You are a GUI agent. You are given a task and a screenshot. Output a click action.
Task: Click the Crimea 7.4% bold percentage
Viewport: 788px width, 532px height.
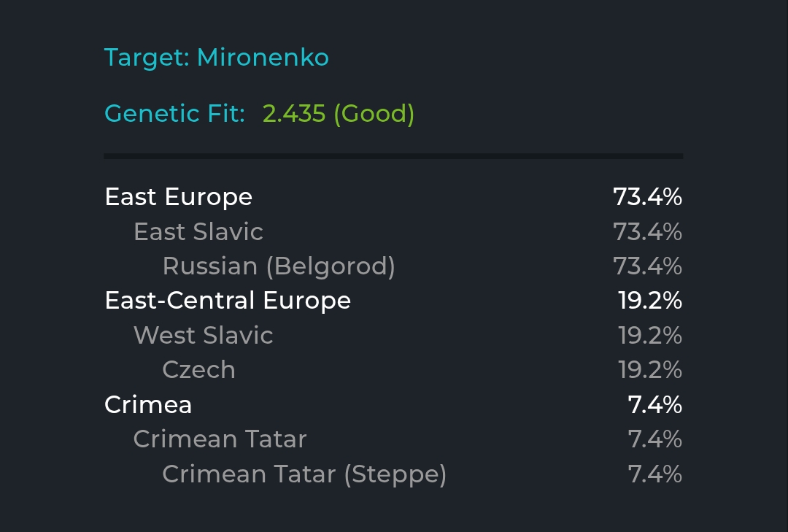click(654, 405)
